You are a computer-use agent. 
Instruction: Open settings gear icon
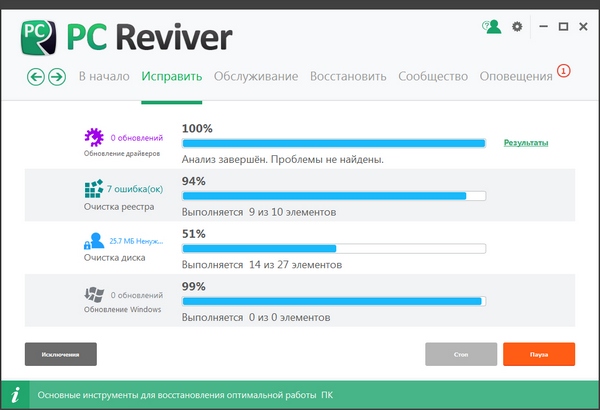pyautogui.click(x=517, y=26)
